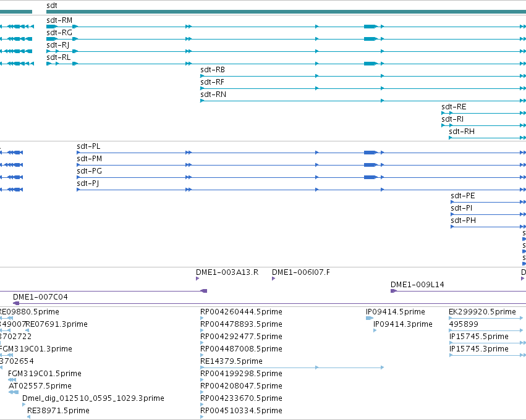Select the sdt-PM protein feature label
Image resolution: width=526 pixels, height=420 pixels.
tap(89, 159)
